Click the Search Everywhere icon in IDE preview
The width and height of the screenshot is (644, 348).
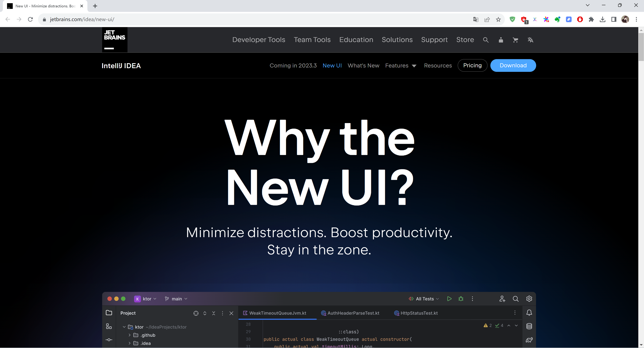click(x=516, y=299)
